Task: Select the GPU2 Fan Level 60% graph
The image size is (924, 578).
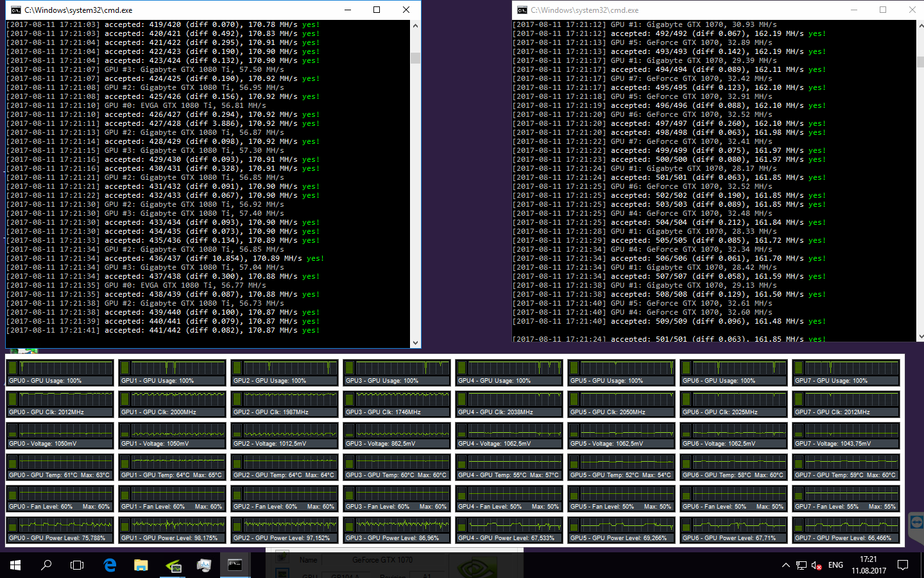Action: pyautogui.click(x=285, y=498)
